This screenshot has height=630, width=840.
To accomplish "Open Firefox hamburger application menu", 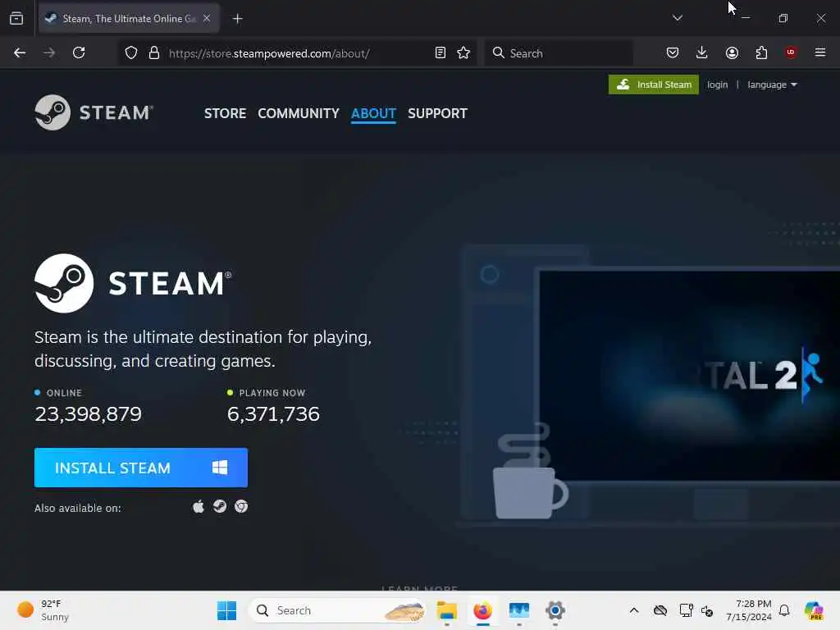I will [820, 52].
